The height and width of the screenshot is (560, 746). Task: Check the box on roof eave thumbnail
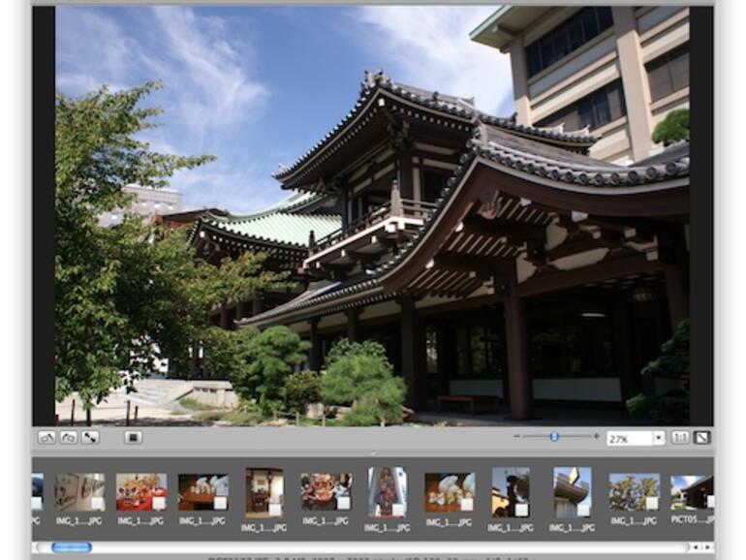(583, 510)
